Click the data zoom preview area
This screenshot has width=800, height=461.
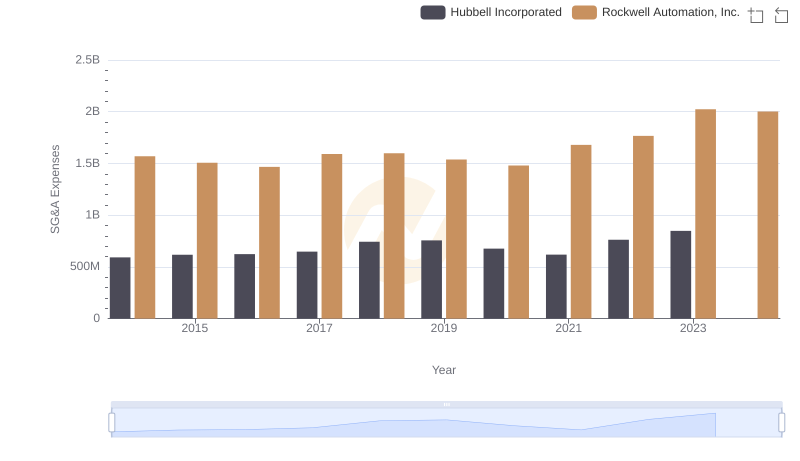tap(446, 423)
